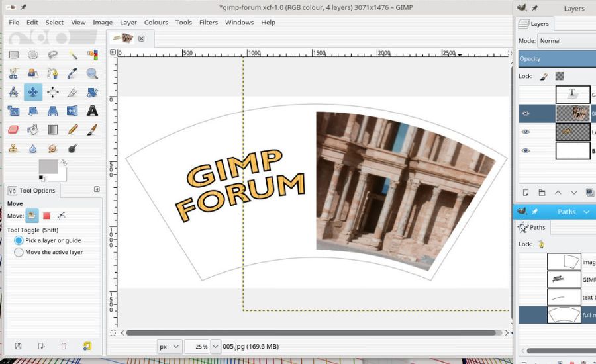Expand the zoom percentage dropdown
This screenshot has width=596, height=364.
[x=215, y=346]
